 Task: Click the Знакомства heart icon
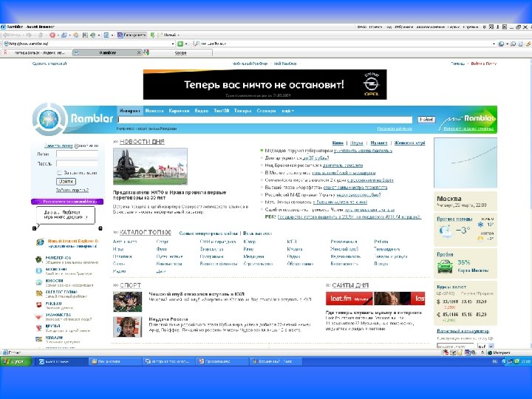click(x=38, y=317)
